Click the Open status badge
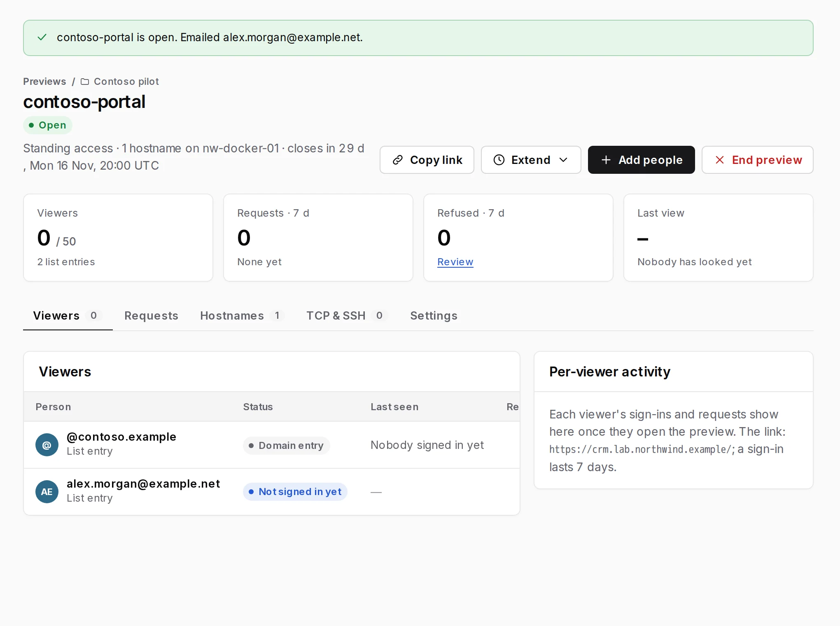Image resolution: width=840 pixels, height=626 pixels. [48, 125]
